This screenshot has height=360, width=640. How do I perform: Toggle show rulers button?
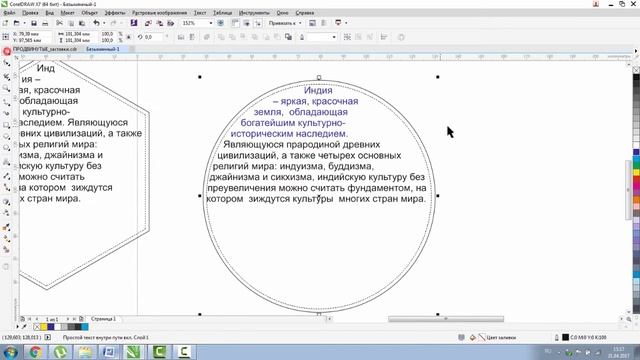[235, 23]
